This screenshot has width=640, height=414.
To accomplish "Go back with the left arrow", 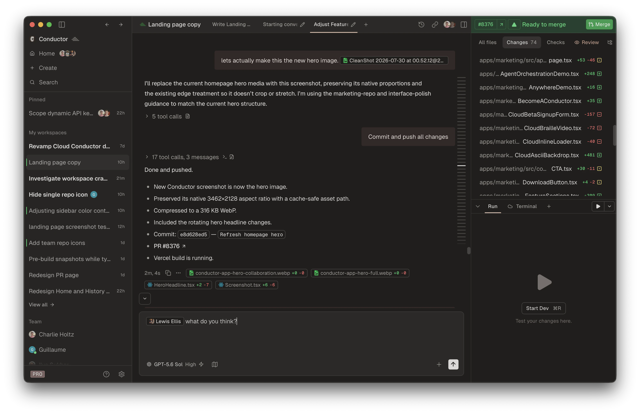I will tap(107, 24).
